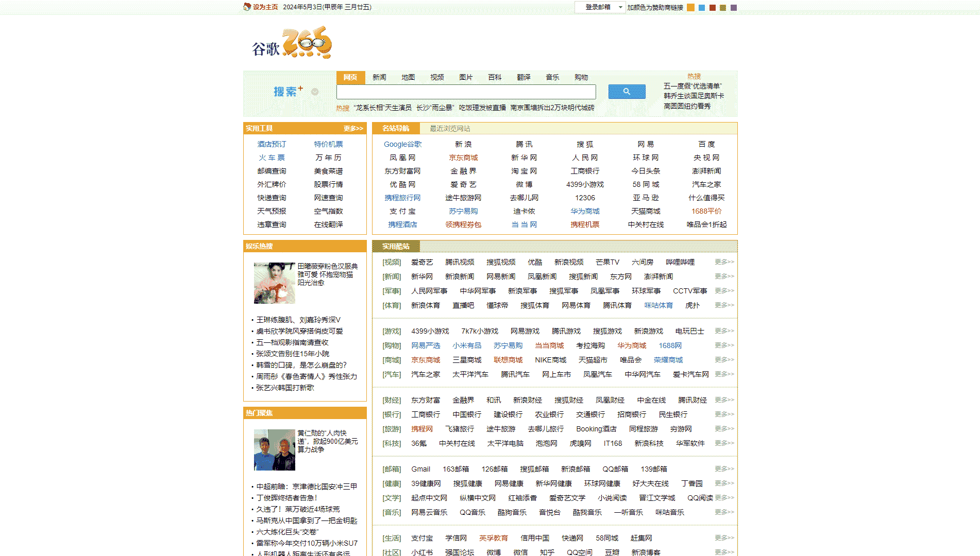The width and height of the screenshot is (980, 556).
Task: Visit the 京东商城 link in 名站导航
Action: (463, 158)
